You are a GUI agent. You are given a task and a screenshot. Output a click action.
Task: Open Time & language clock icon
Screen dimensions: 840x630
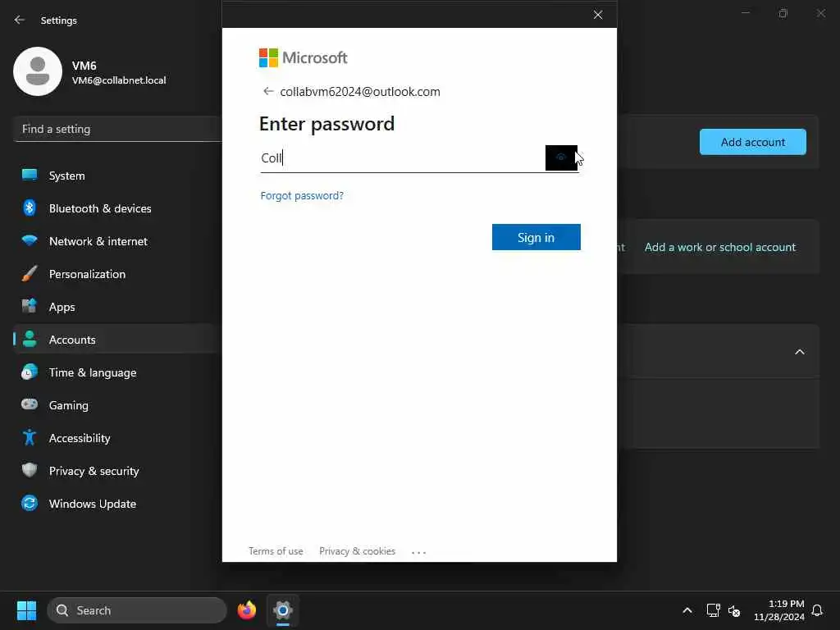pos(30,372)
